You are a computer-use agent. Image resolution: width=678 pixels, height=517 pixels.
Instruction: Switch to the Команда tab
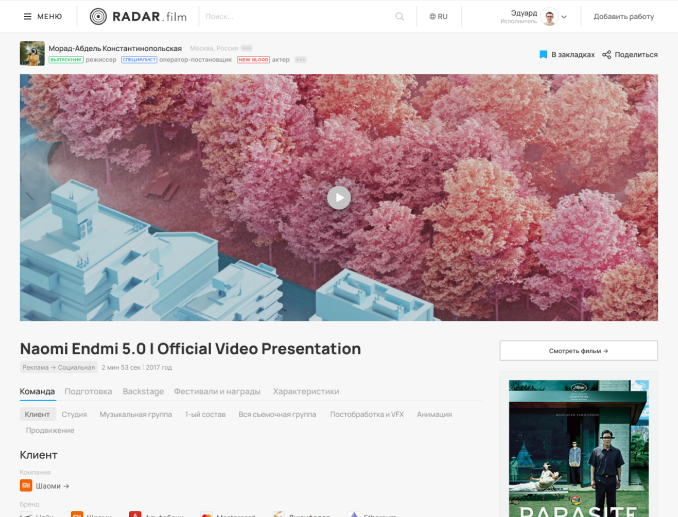(x=37, y=391)
